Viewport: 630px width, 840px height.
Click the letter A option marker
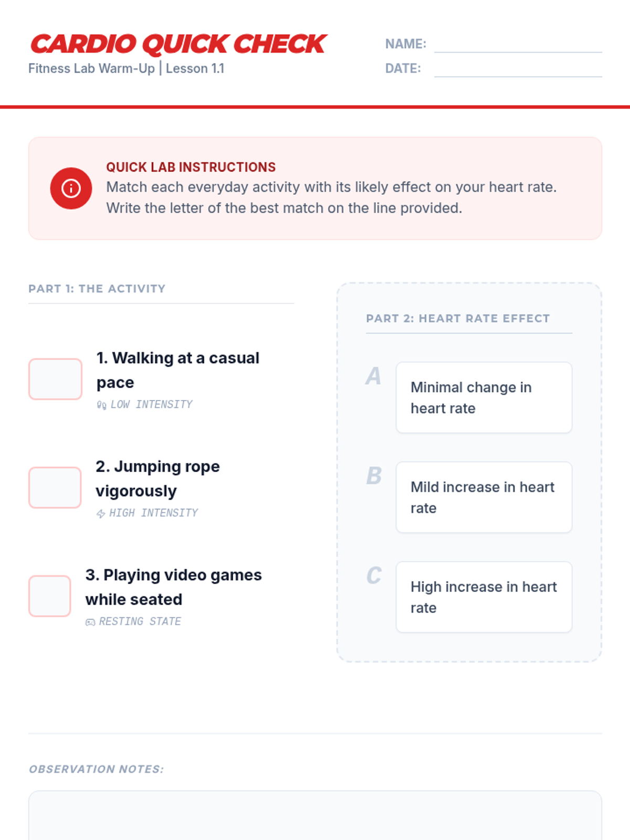[x=373, y=376]
